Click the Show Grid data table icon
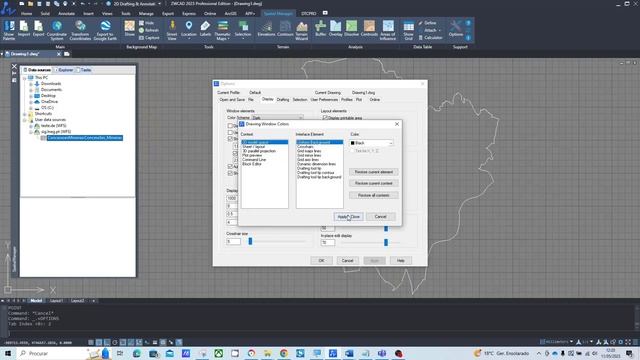Screen dimensions: 640x360 [408, 30]
